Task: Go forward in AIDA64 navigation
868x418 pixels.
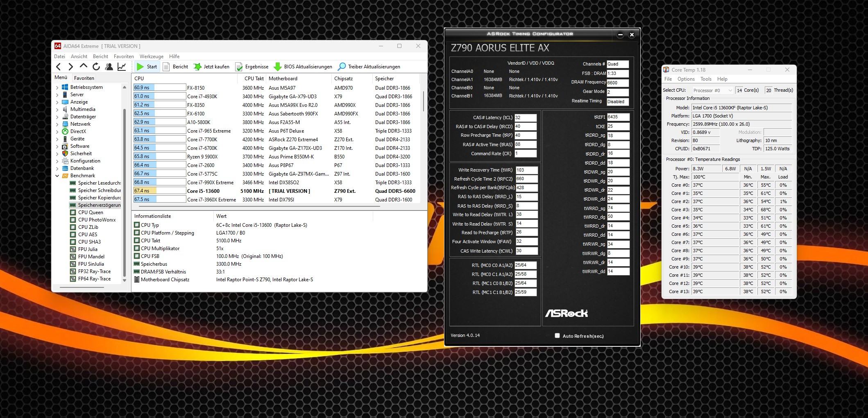Action: point(70,67)
